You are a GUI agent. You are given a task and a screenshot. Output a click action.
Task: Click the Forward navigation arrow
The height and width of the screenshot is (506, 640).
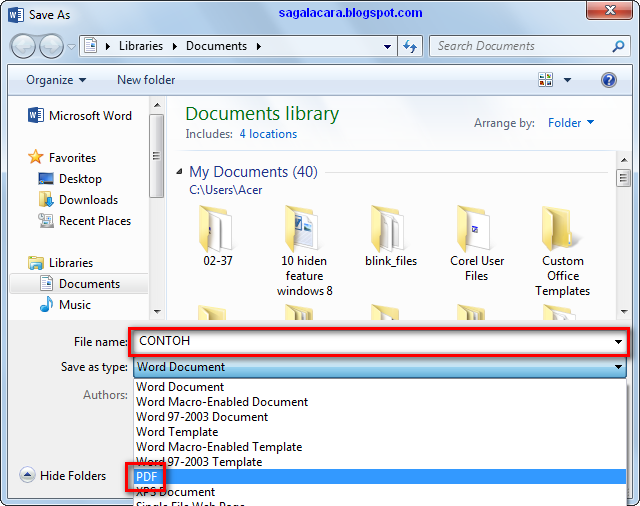(x=51, y=46)
